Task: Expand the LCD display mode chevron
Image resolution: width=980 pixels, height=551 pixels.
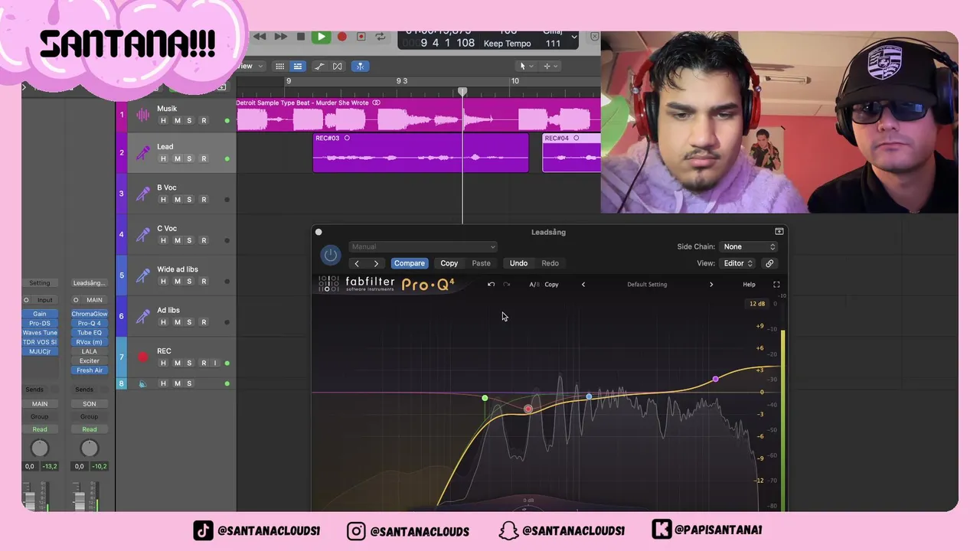Action: point(574,37)
